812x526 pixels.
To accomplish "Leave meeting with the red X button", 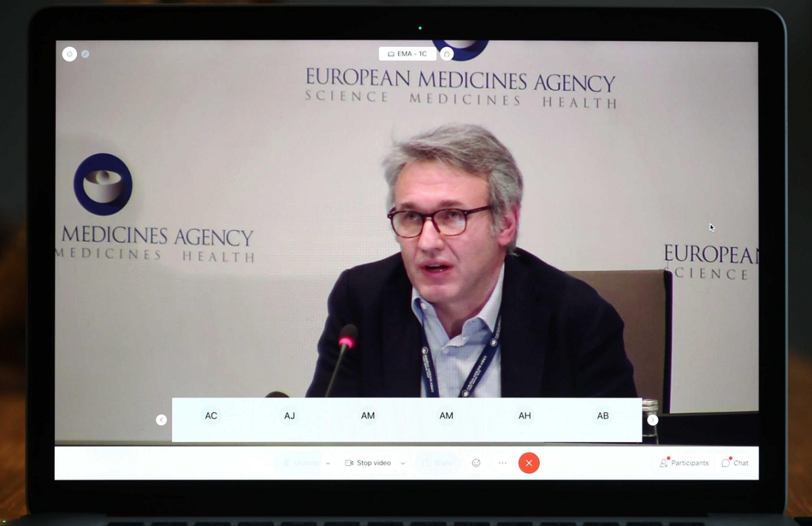I will (529, 463).
